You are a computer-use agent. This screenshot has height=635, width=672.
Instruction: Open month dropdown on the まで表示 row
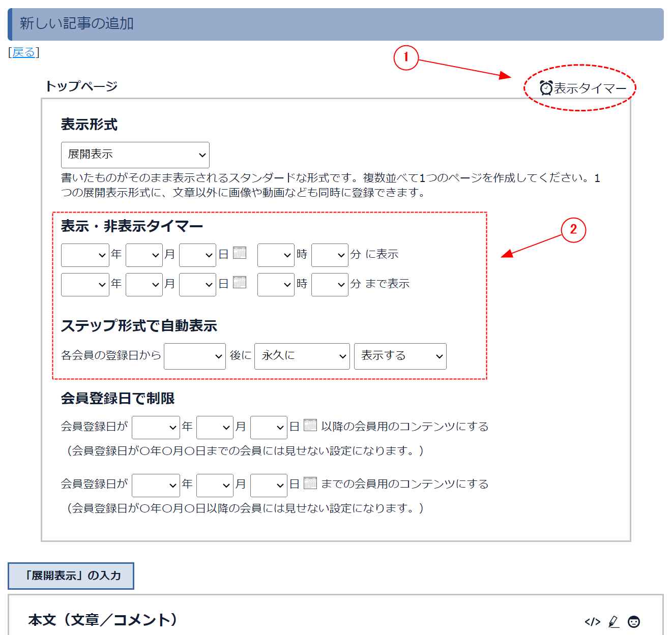click(144, 285)
